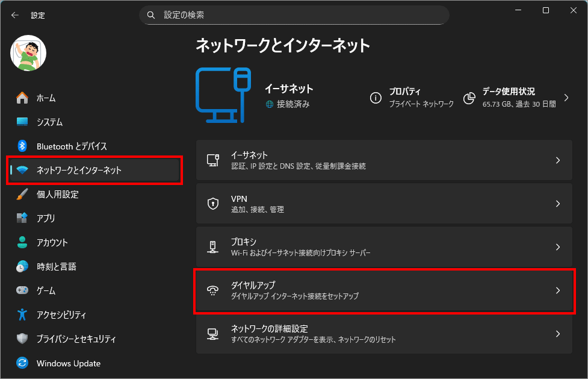Click the アプリ icon in sidebar
The image size is (588, 379).
(x=22, y=218)
